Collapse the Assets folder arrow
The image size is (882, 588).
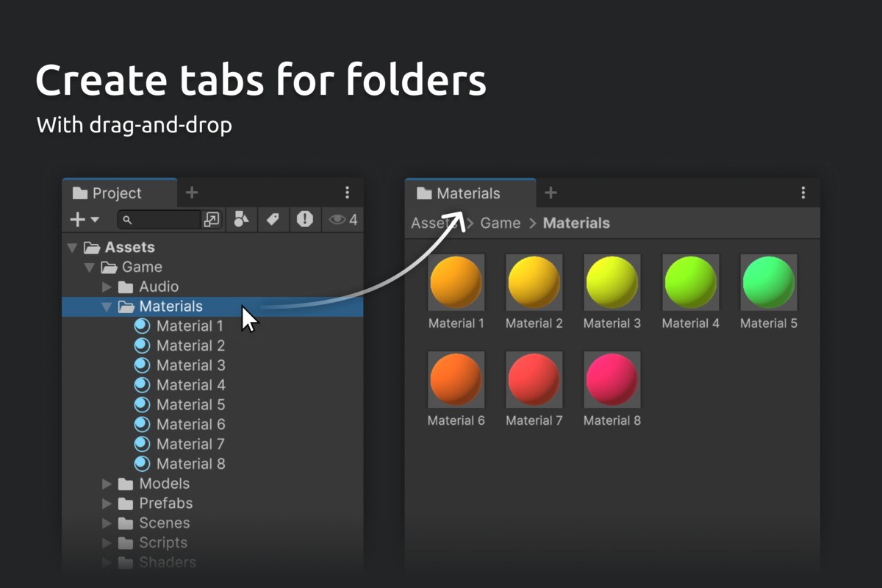pos(72,248)
